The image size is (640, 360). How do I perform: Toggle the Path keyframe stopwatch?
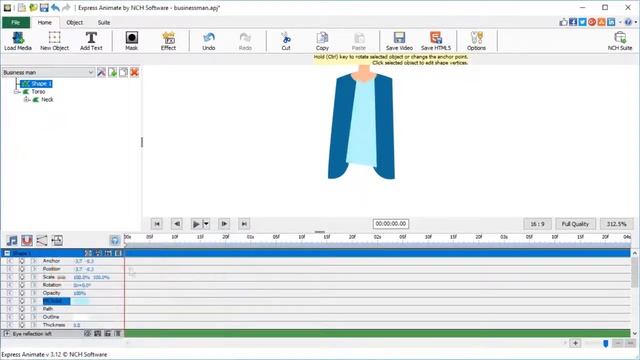click(22, 309)
